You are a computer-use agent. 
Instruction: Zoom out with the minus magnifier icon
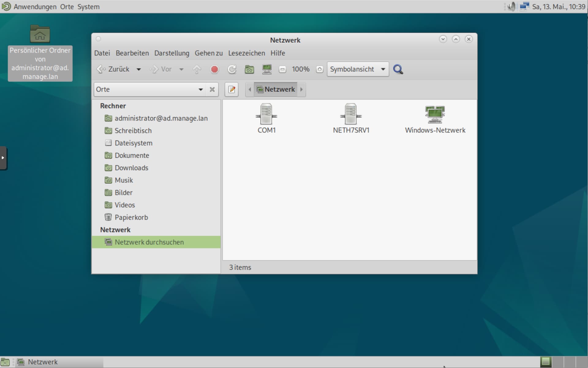(282, 69)
